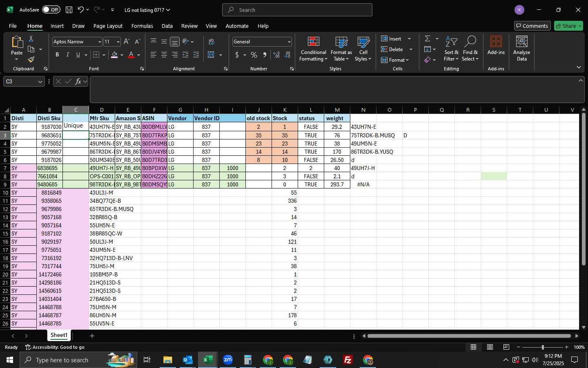Open the Sort & Filter dropdown

click(x=451, y=49)
